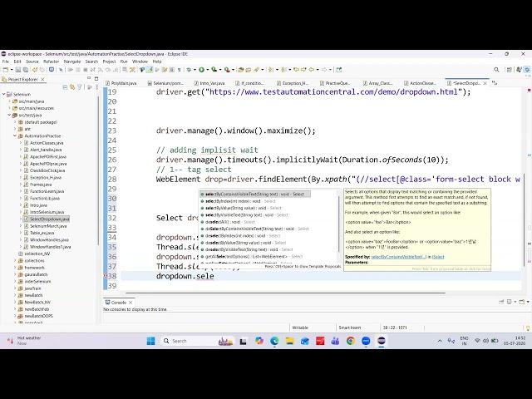
Task: Maximize the Project Explorer view
Action: pyautogui.click(x=96, y=79)
